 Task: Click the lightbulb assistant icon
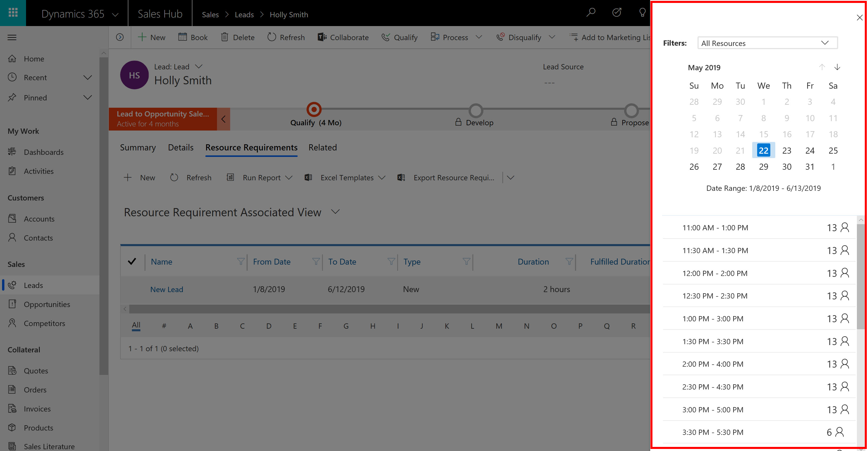[642, 13]
